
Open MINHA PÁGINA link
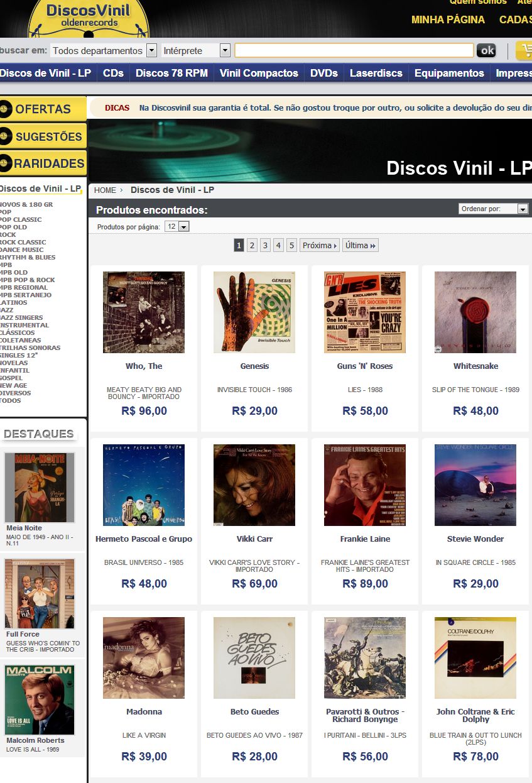(448, 19)
